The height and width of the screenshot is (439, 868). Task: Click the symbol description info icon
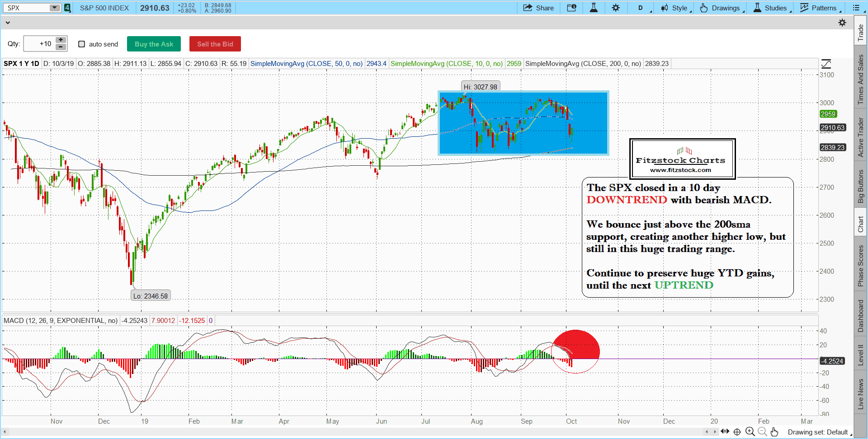pos(571,8)
